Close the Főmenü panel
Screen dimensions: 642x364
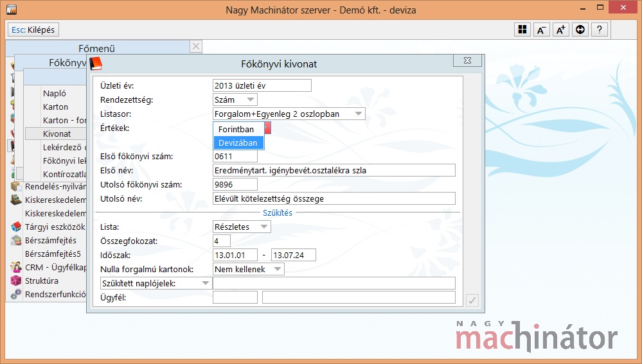[196, 46]
